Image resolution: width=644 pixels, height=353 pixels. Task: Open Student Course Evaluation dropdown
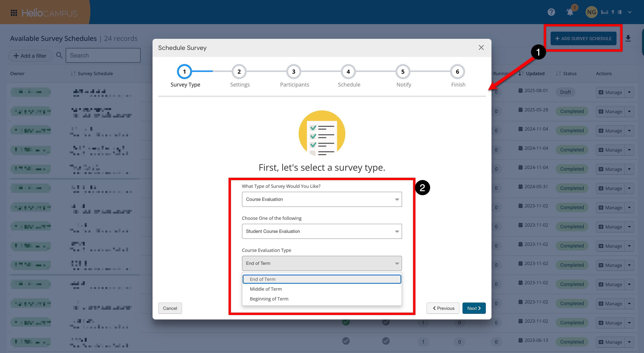[x=322, y=231]
